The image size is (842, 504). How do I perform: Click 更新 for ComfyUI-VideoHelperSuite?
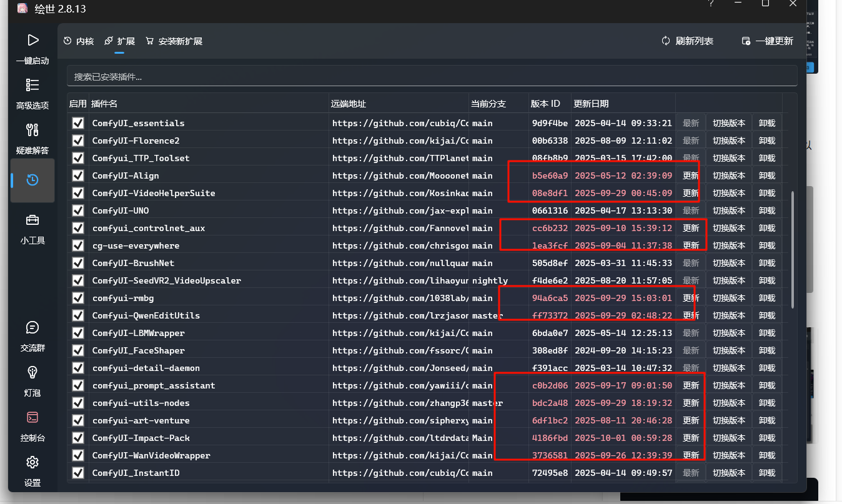coord(691,193)
